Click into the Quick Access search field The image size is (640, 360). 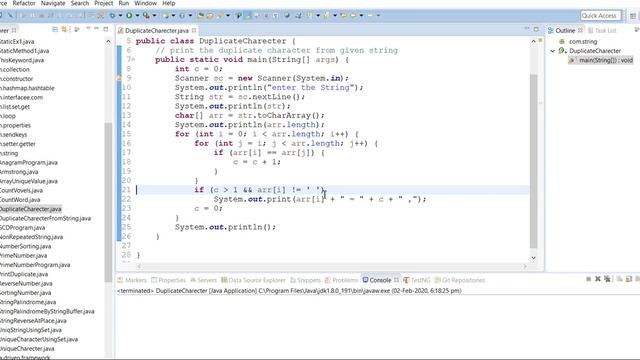[600, 16]
